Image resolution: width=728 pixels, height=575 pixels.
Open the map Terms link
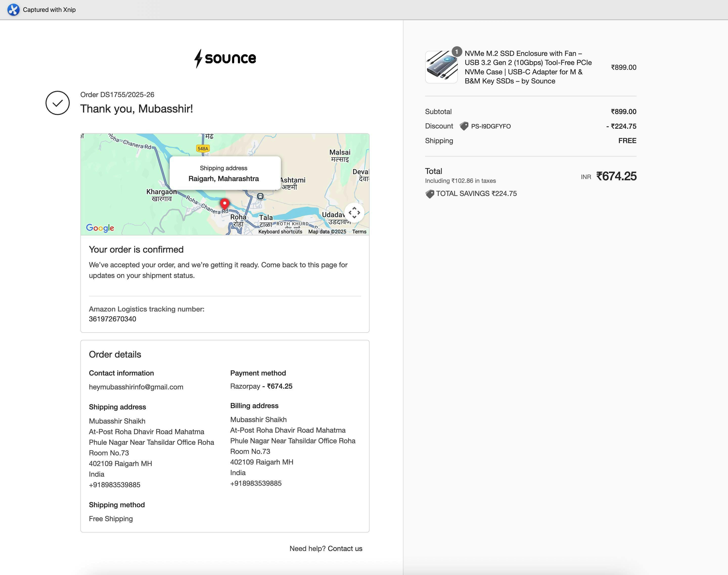click(x=359, y=232)
